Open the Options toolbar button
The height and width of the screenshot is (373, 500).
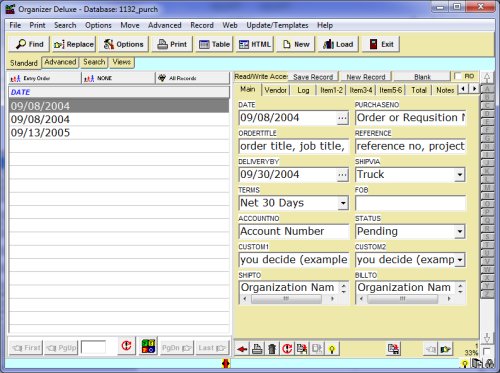(x=124, y=44)
